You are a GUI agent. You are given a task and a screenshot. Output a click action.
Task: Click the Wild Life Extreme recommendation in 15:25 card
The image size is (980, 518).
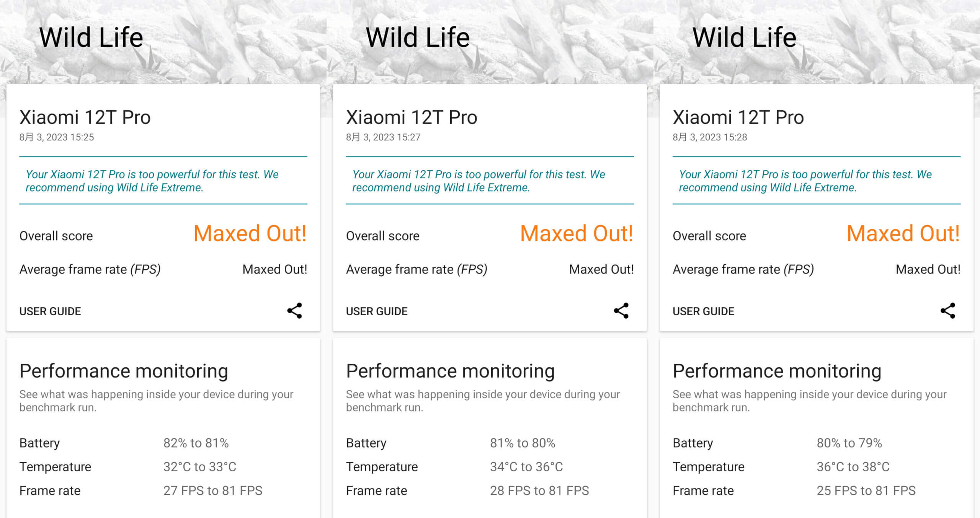coord(152,181)
